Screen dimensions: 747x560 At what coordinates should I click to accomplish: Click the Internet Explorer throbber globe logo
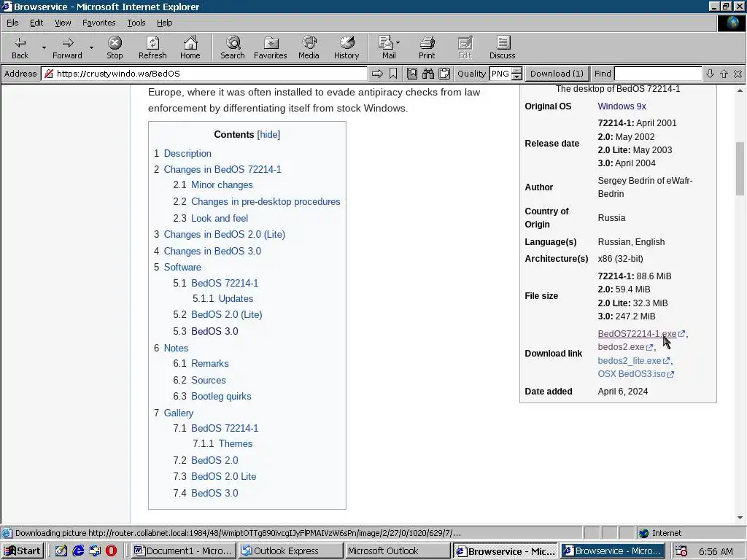pyautogui.click(x=732, y=23)
